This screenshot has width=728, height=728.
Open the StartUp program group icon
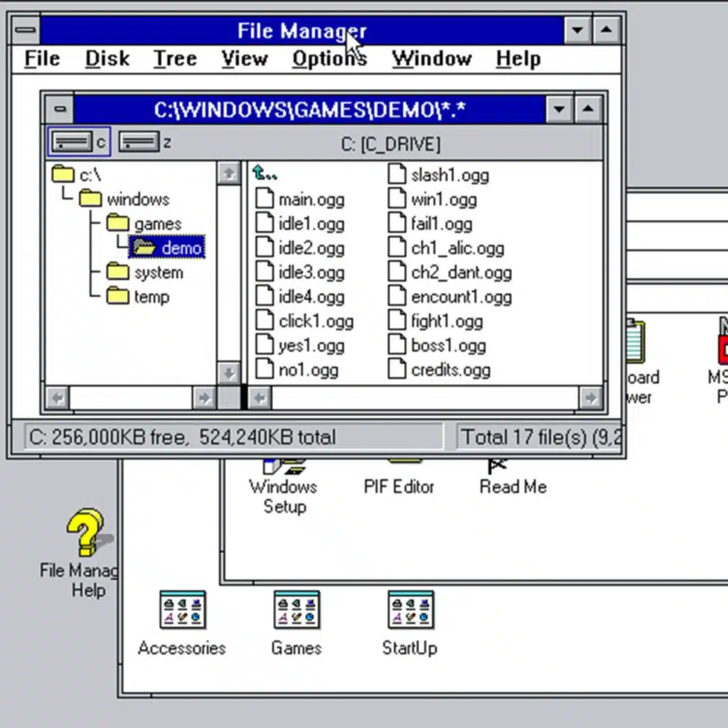[410, 610]
